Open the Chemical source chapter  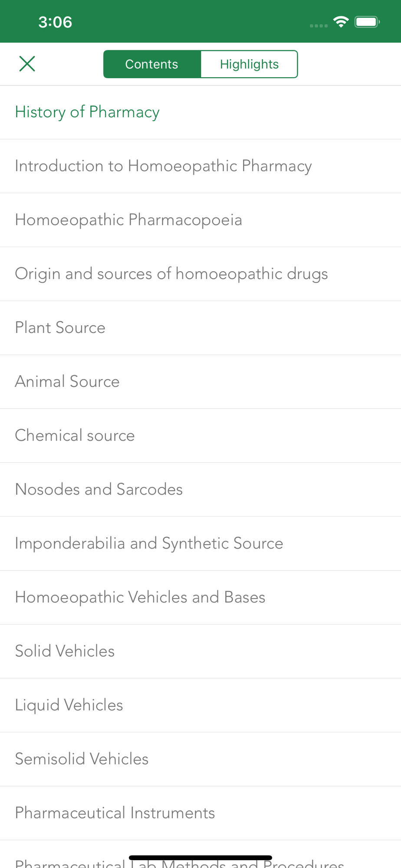[x=75, y=435]
